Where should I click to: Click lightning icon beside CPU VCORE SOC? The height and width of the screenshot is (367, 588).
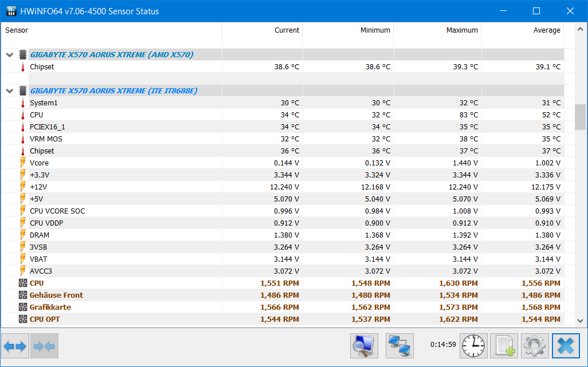(23, 211)
